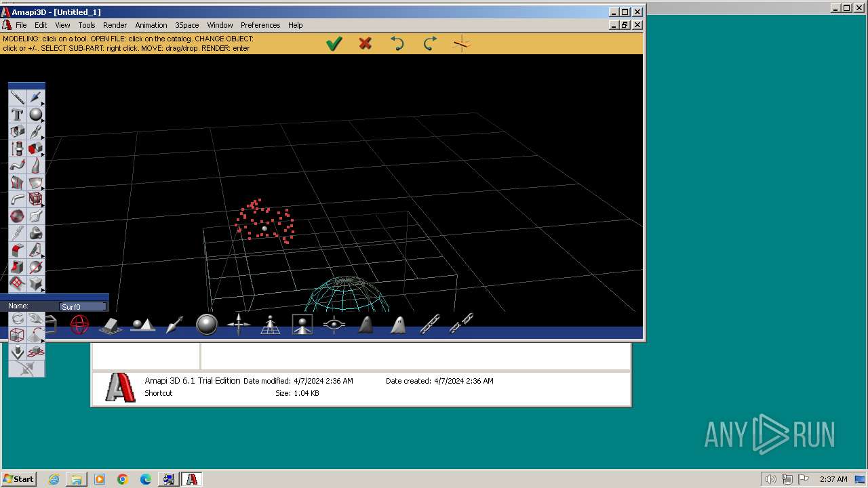This screenshot has width=868, height=488.
Task: Click the redo curved arrow icon
Action: pyautogui.click(x=430, y=44)
